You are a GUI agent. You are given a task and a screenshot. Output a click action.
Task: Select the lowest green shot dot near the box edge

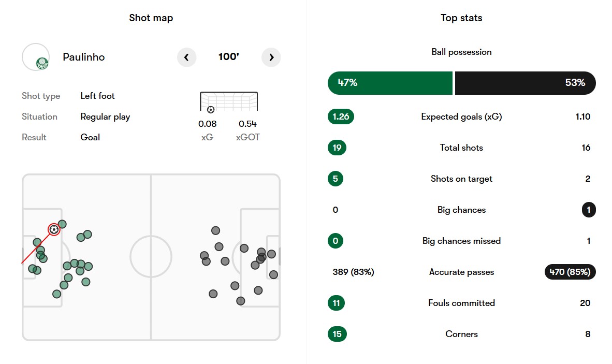pyautogui.click(x=56, y=294)
